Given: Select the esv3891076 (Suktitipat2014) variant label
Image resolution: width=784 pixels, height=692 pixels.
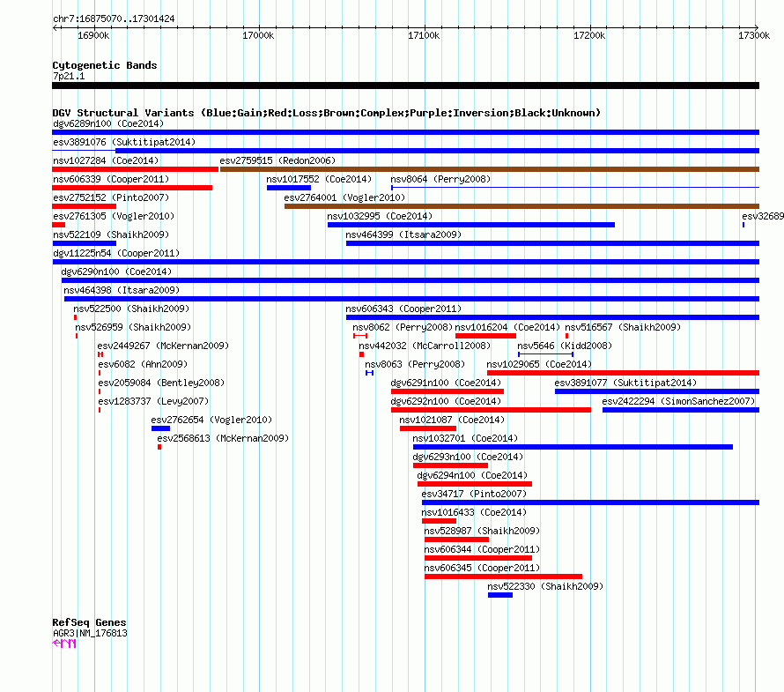Looking at the screenshot, I should click(x=124, y=142).
